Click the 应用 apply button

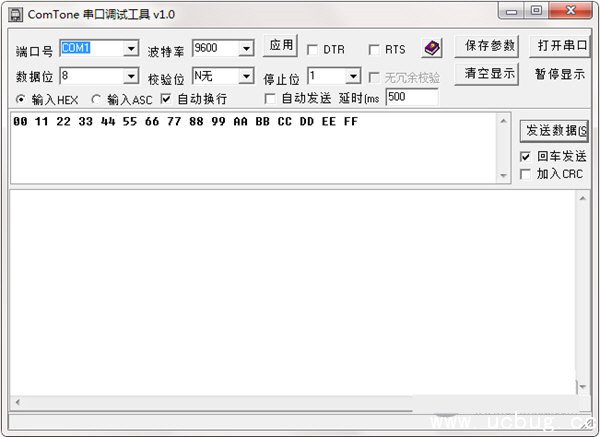(281, 46)
